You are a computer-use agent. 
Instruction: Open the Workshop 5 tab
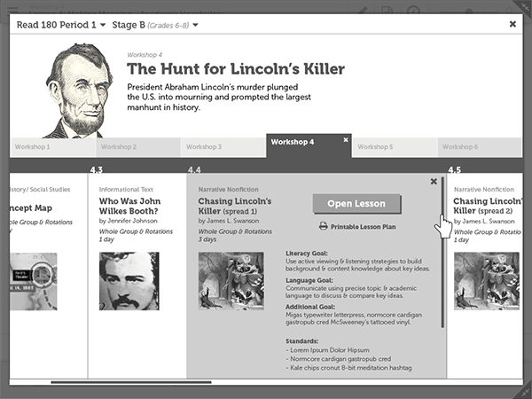click(375, 146)
